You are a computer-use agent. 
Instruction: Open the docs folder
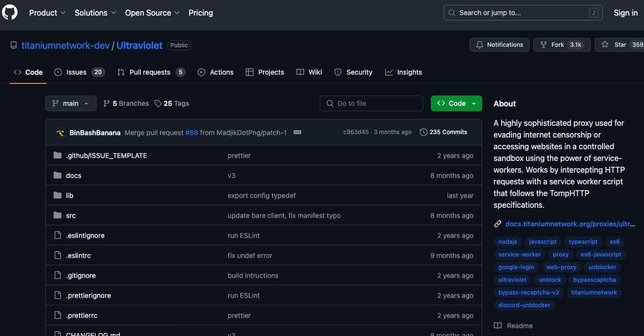pos(74,176)
